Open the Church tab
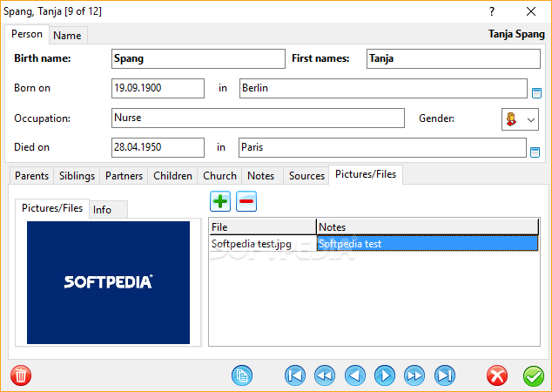 tap(219, 175)
